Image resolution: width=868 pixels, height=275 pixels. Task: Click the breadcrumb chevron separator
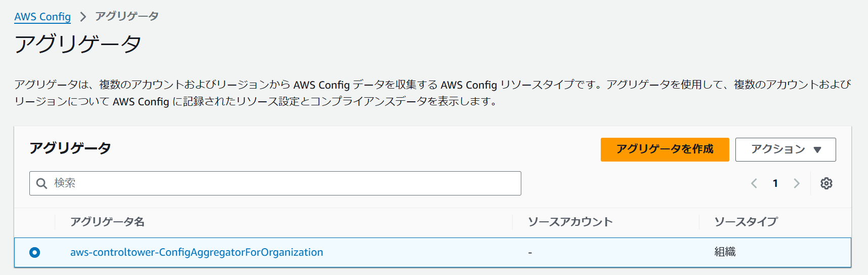click(x=83, y=17)
